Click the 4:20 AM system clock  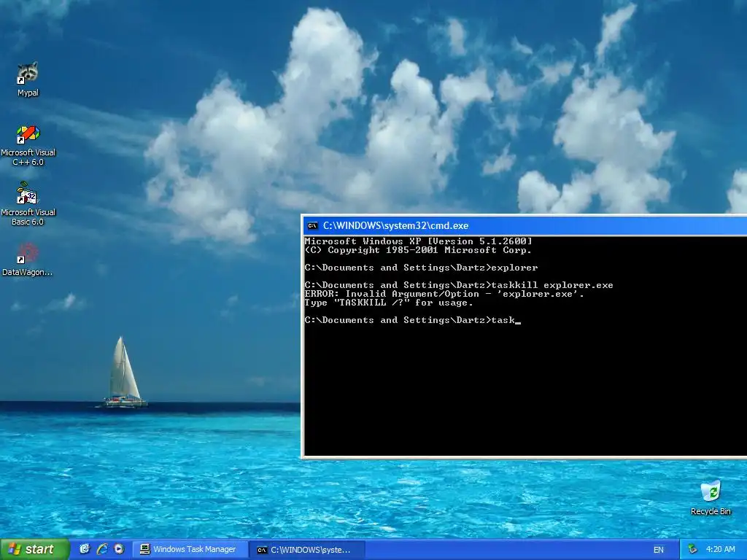point(720,550)
